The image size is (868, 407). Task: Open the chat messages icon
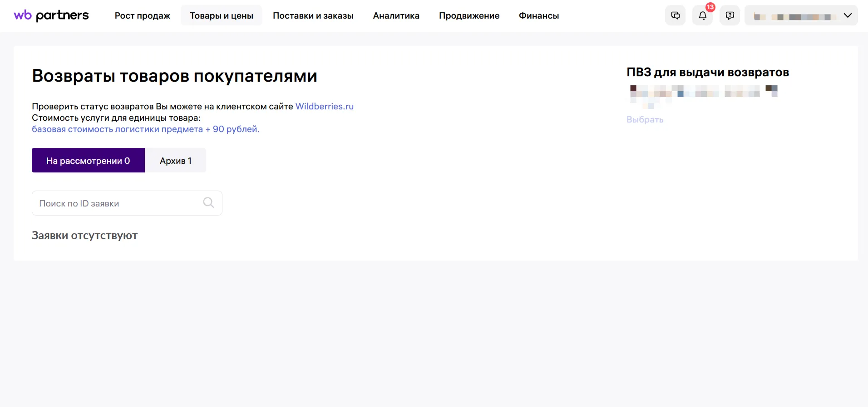tap(675, 15)
